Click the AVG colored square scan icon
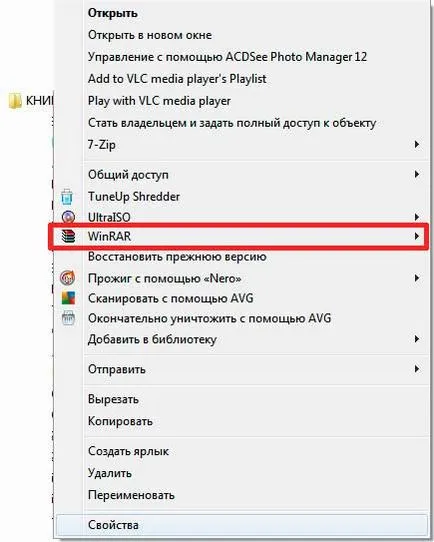This screenshot has height=542, width=434. pyautogui.click(x=68, y=298)
